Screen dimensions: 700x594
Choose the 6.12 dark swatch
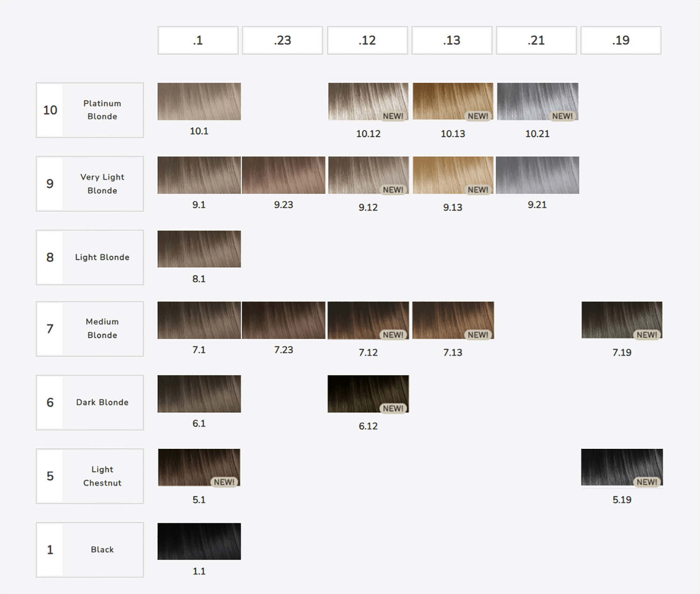click(x=368, y=394)
